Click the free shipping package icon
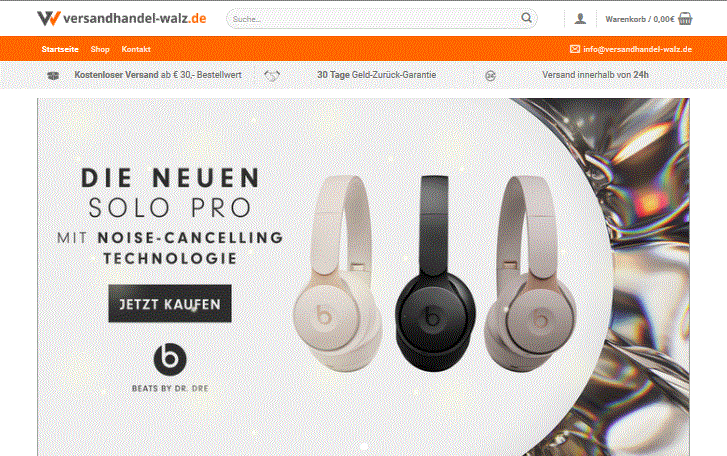This screenshot has width=727, height=456. tap(53, 75)
